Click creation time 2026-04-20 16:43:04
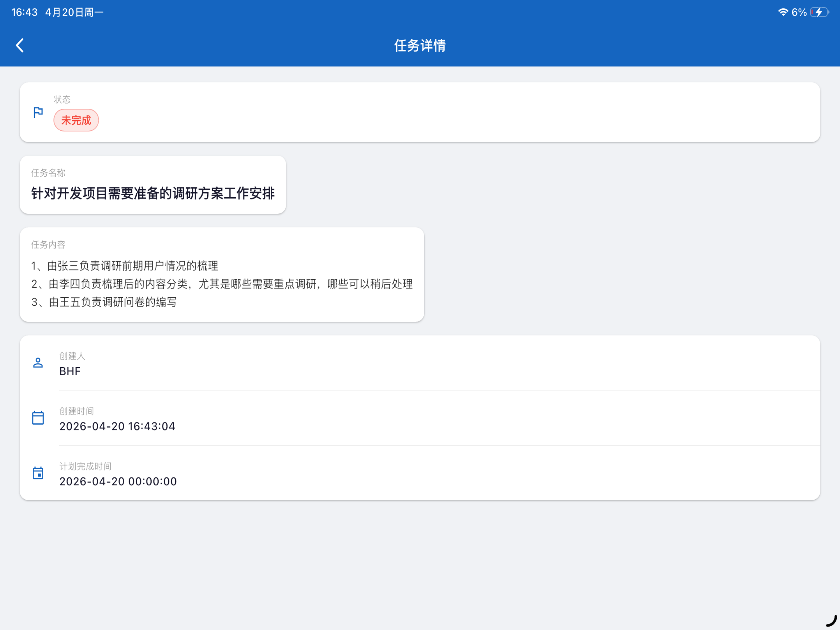The height and width of the screenshot is (630, 840). (117, 426)
